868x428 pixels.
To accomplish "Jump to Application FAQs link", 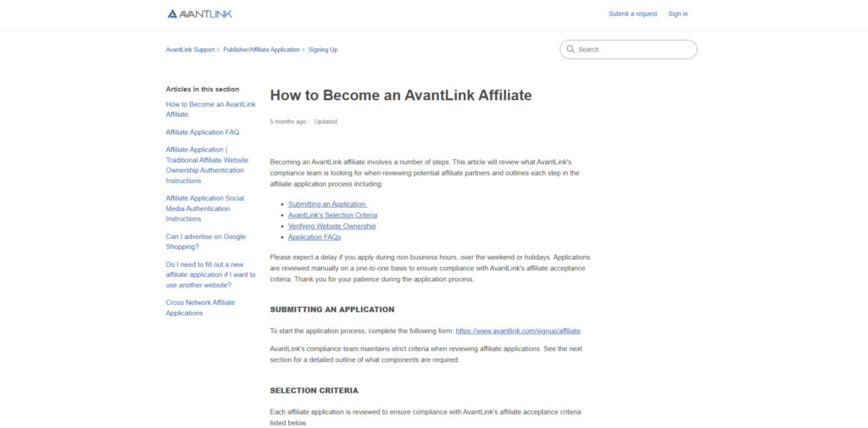I will coord(314,237).
